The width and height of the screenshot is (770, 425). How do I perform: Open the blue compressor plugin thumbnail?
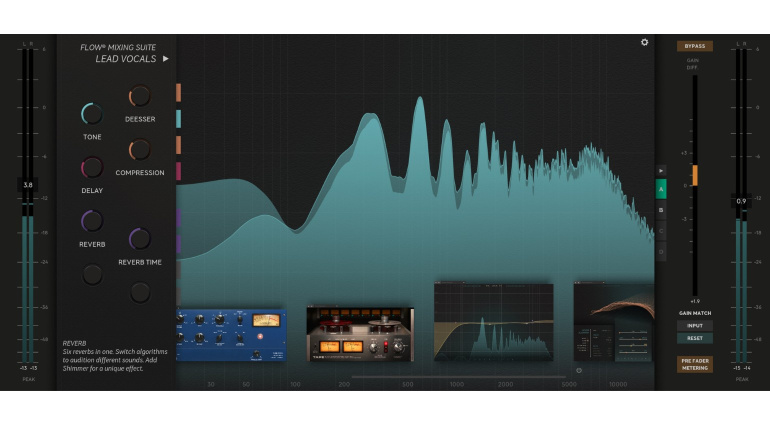[x=230, y=335]
